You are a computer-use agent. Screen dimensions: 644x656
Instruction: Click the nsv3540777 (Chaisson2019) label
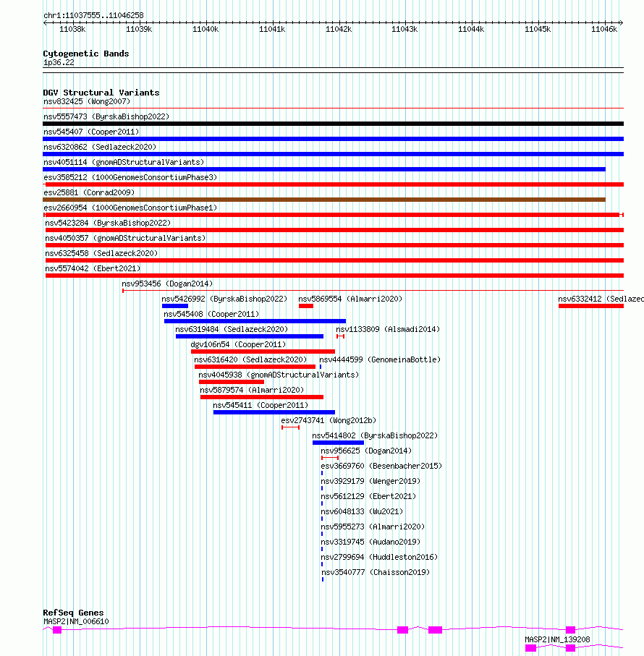coord(376,572)
